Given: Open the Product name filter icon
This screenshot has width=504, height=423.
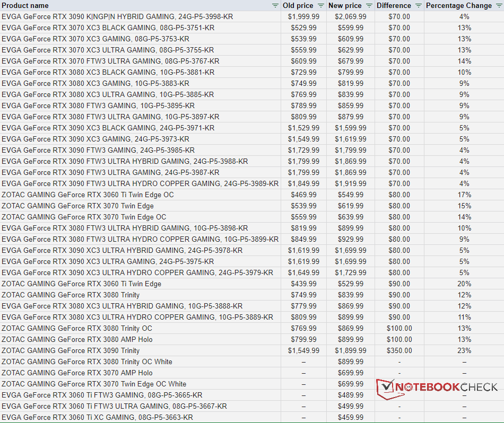Looking at the screenshot, I should [x=275, y=5].
